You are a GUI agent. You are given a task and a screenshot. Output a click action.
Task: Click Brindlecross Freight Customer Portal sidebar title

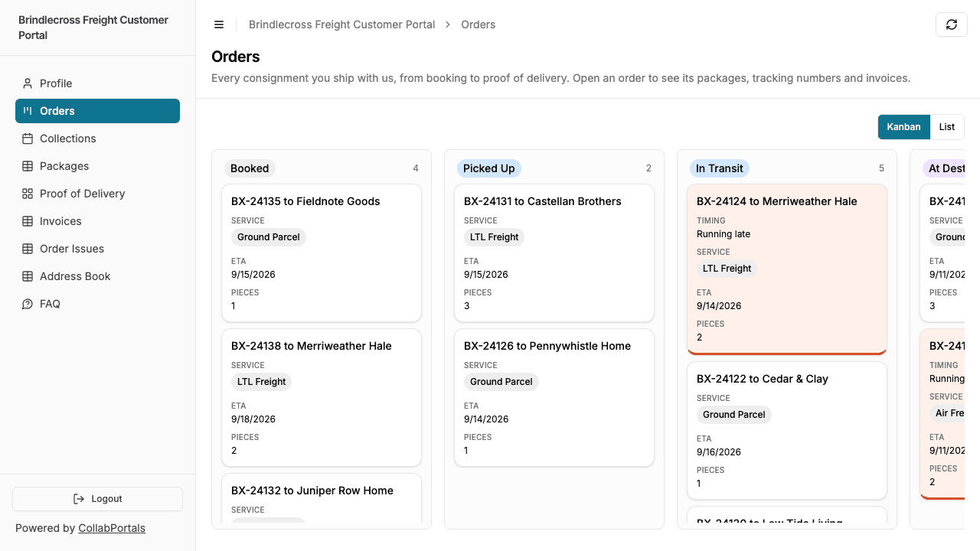coord(93,28)
